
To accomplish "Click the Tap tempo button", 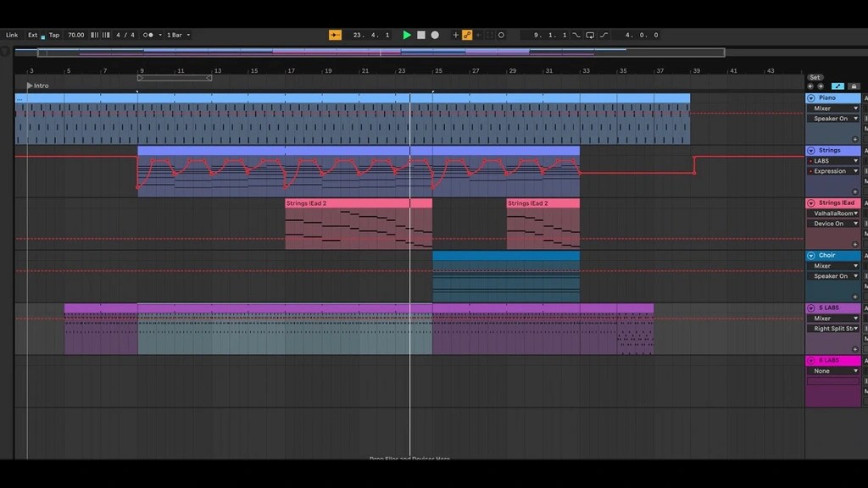I will [x=53, y=35].
